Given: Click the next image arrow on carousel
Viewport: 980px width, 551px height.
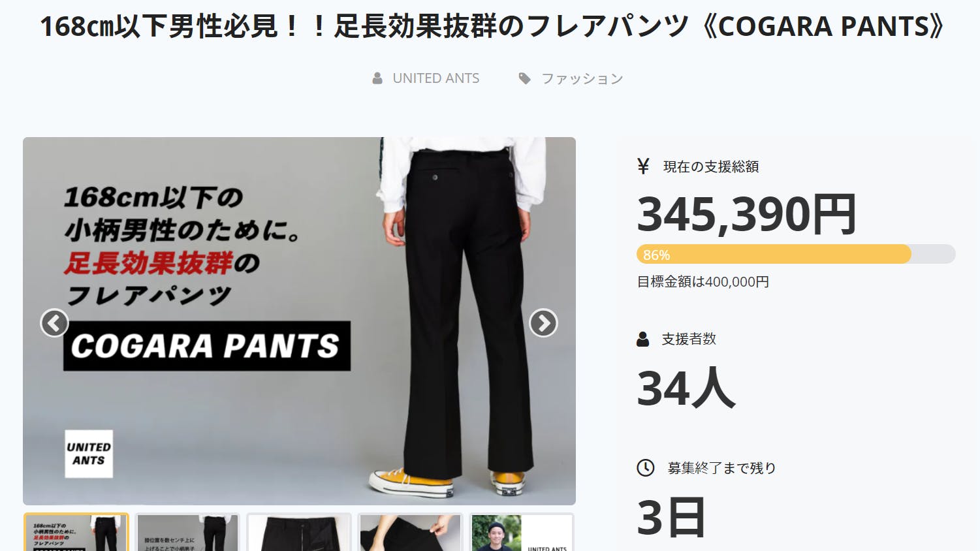Looking at the screenshot, I should point(543,323).
